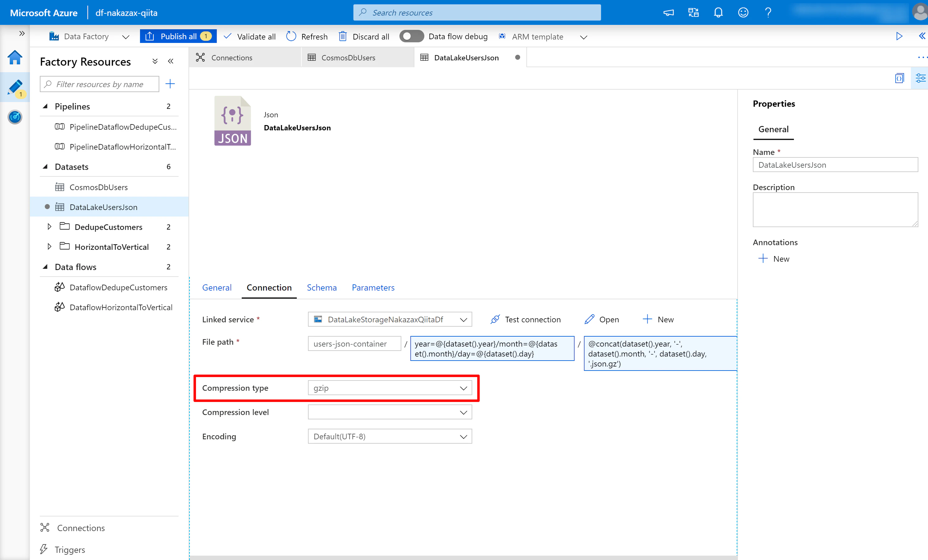This screenshot has height=560, width=928.
Task: Collapse the Data flows tree section
Action: point(45,267)
